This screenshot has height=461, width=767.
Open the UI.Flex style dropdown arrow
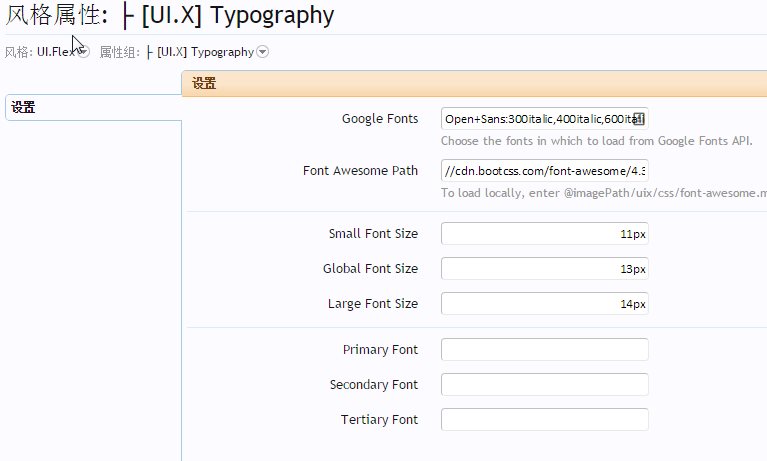[83, 52]
